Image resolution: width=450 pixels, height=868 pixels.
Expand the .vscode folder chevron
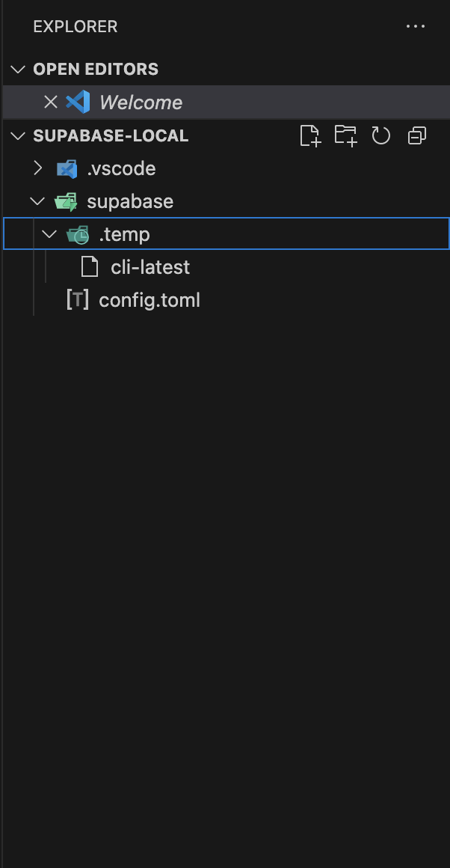click(x=37, y=169)
